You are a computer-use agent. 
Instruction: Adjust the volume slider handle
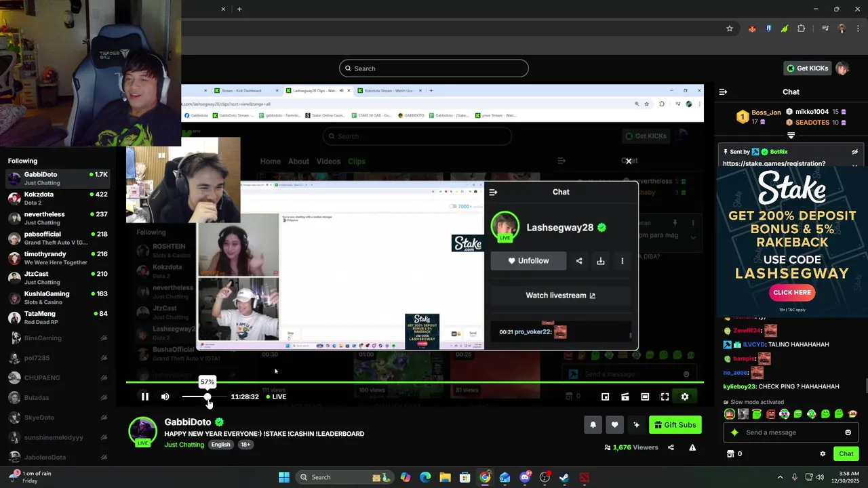208,396
